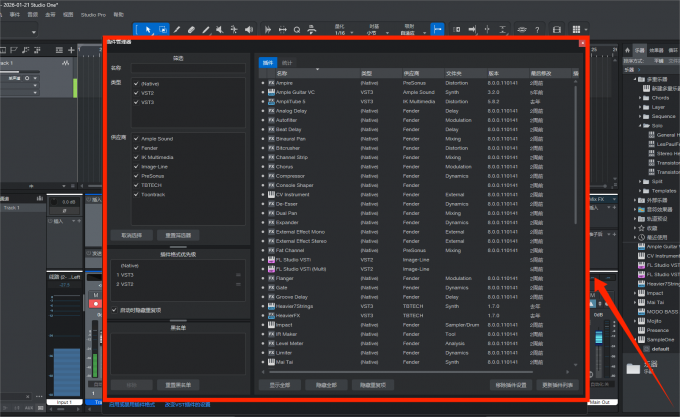This screenshot has width=680, height=417.
Task: Click the 显示全部 button
Action: (280, 385)
